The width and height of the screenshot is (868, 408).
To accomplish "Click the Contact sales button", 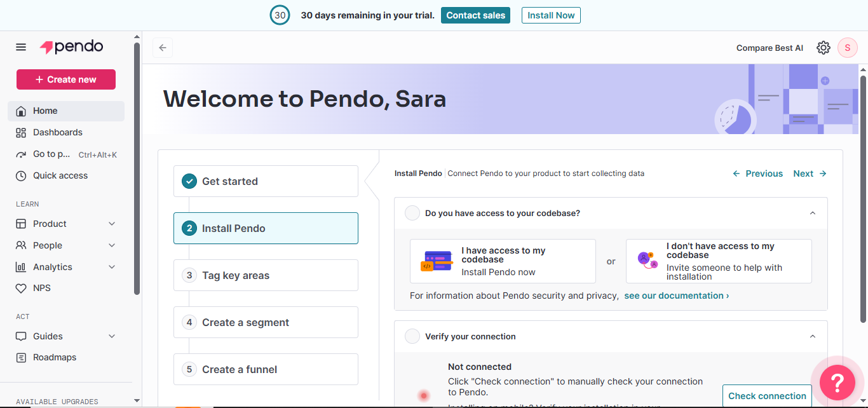I will (x=475, y=15).
